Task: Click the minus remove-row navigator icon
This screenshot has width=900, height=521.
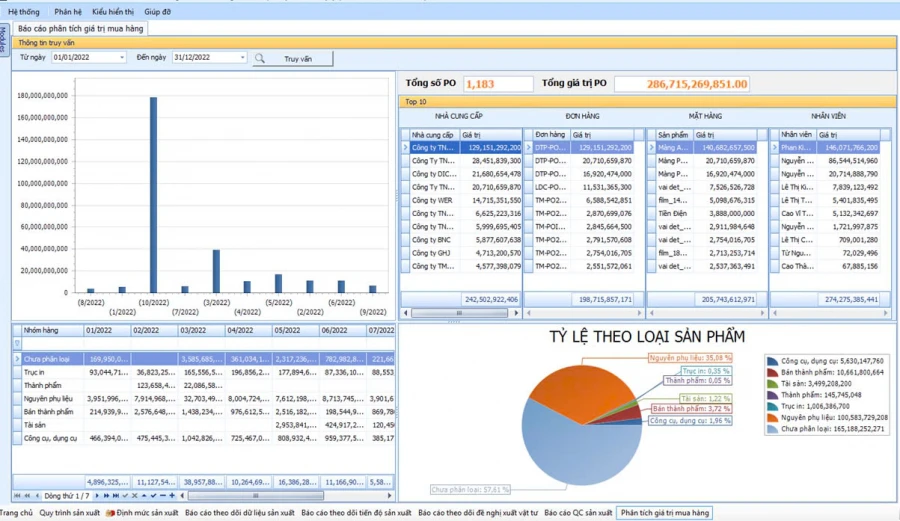Action: coord(162,496)
